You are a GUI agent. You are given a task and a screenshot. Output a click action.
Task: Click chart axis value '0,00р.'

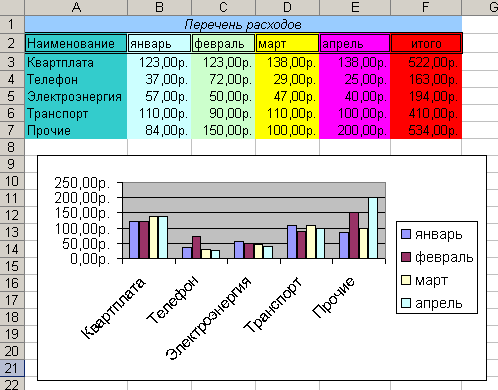90,258
